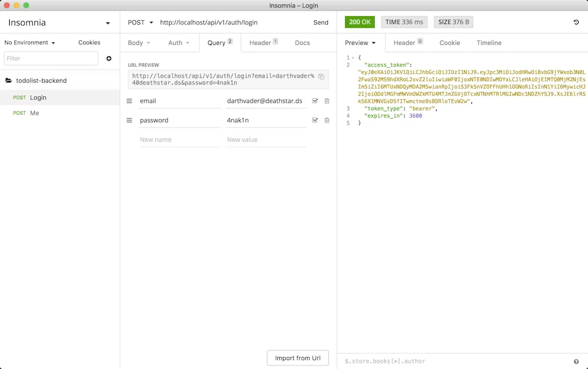Image resolution: width=588 pixels, height=369 pixels.
Task: Open the Body type dropdown
Action: click(x=139, y=43)
